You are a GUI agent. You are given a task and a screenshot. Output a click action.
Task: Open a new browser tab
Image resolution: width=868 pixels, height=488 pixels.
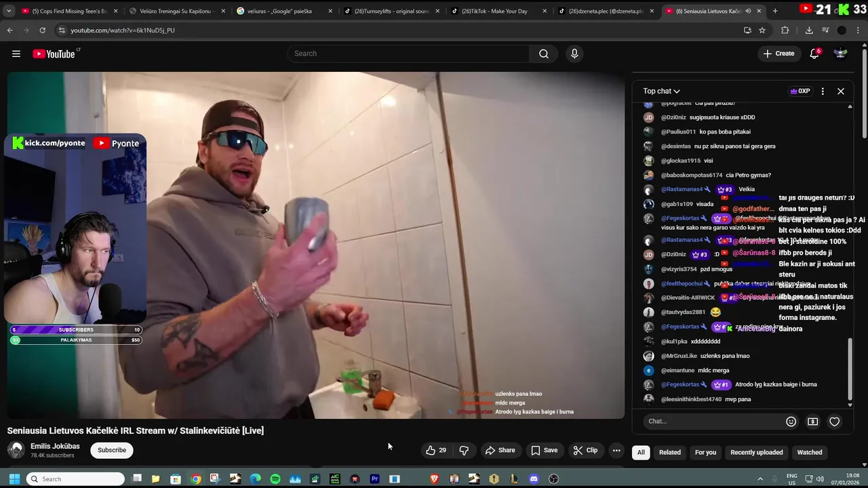pyautogui.click(x=775, y=11)
